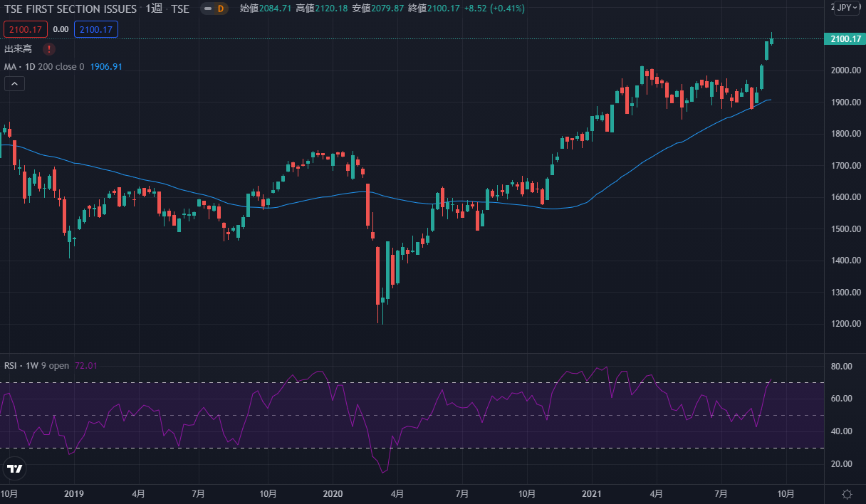Click the TSE FIRST SECTION ISSUES title
866x504 pixels.
pos(71,9)
